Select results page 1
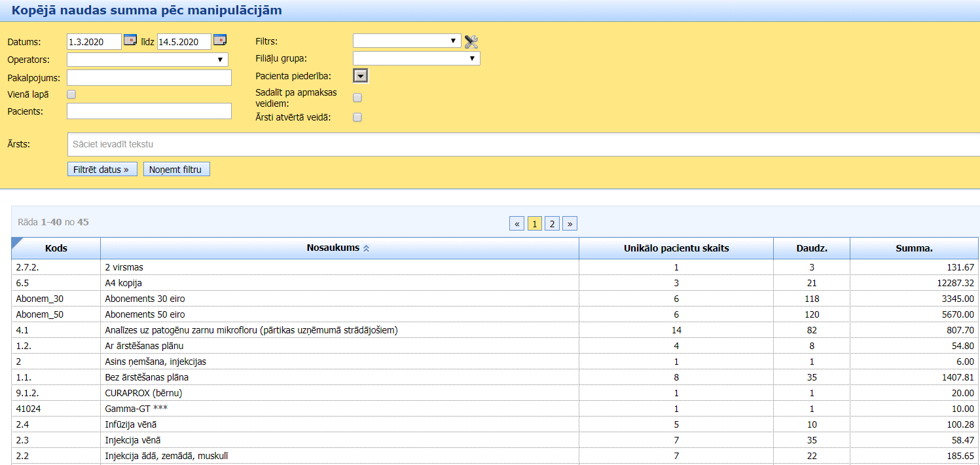 [534, 224]
